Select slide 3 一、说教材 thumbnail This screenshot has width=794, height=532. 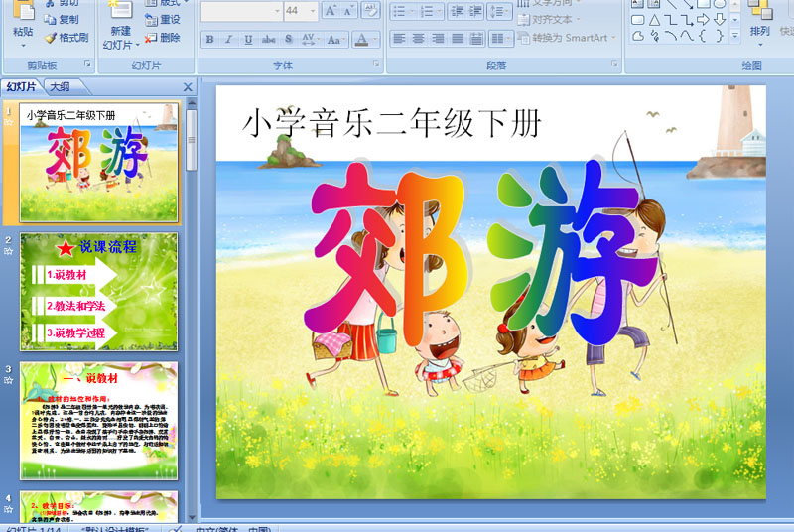[98, 421]
